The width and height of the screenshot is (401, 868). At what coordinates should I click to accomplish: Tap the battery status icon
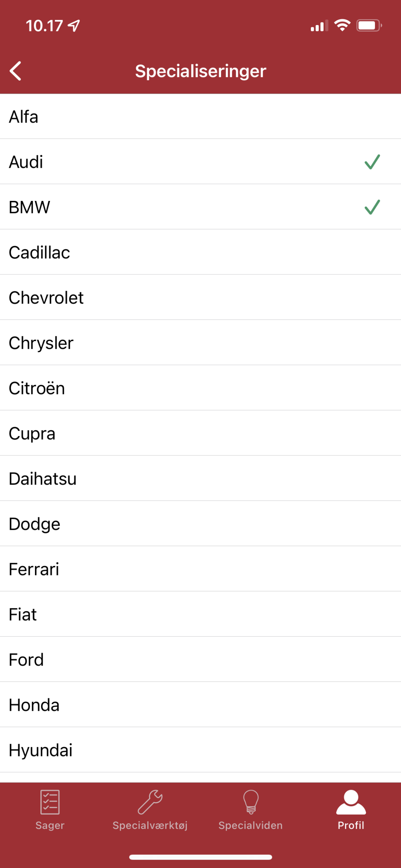pyautogui.click(x=369, y=26)
